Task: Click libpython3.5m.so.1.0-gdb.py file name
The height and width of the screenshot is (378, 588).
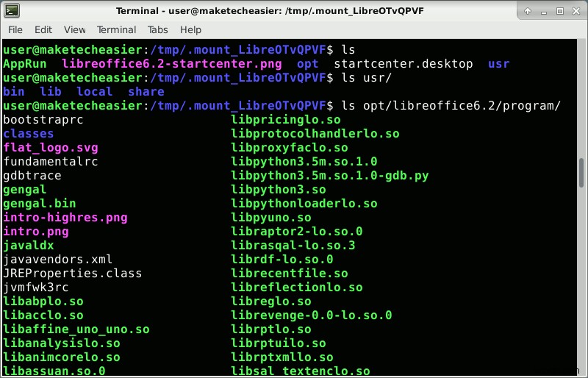Action: [x=329, y=175]
